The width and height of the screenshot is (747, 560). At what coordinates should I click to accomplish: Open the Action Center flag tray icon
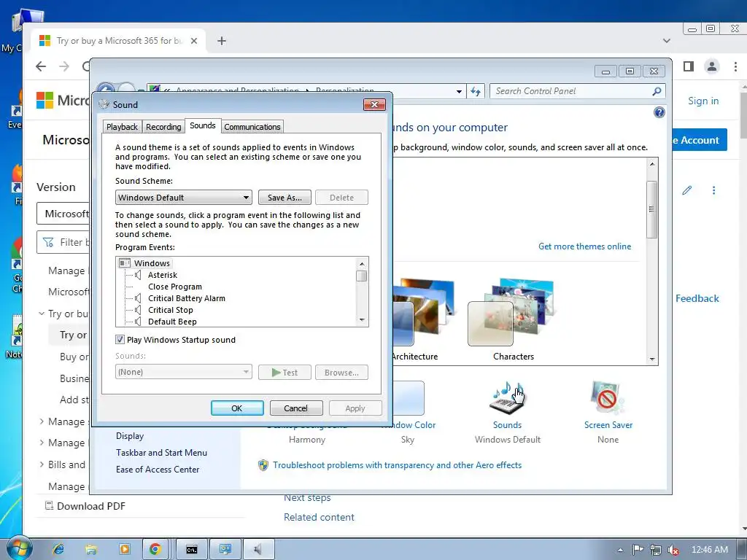[638, 550]
